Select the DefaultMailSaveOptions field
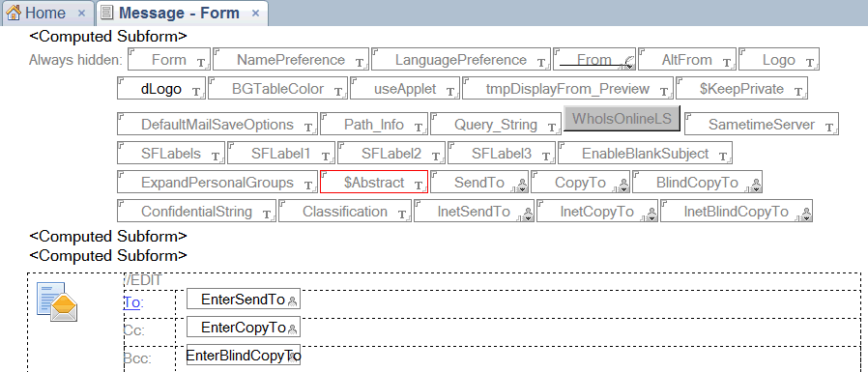The width and height of the screenshot is (868, 372). tap(217, 124)
